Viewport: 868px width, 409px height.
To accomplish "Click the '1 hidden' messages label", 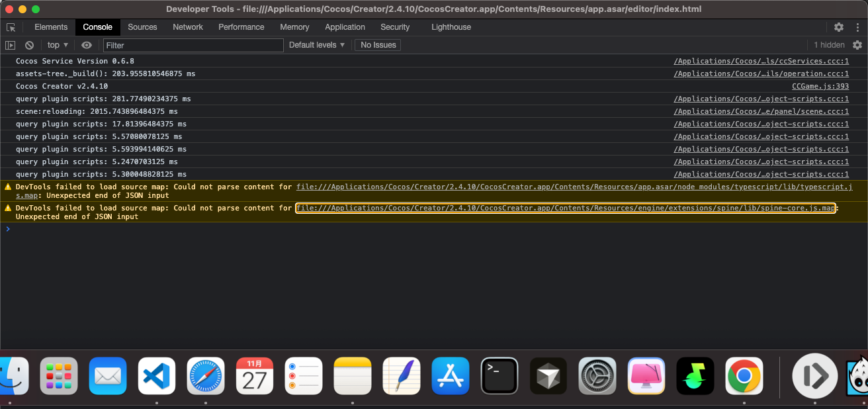I will (829, 45).
